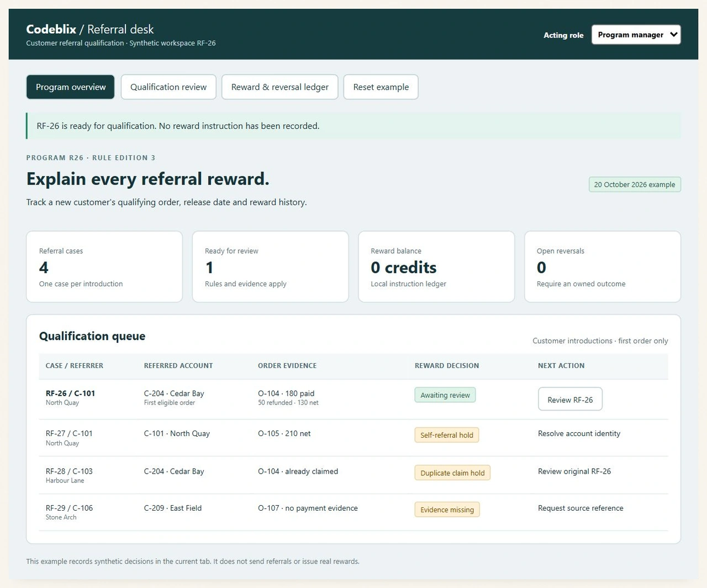Click the Awaiting review status badge
The width and height of the screenshot is (707, 588).
click(x=445, y=395)
